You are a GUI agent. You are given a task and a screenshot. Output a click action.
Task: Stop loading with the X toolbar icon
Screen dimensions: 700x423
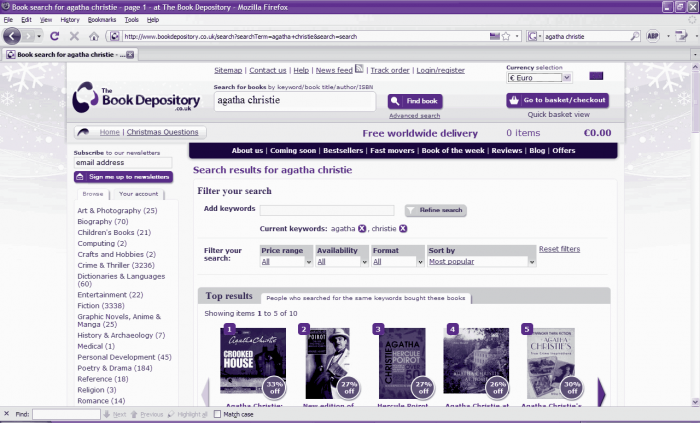(75, 36)
